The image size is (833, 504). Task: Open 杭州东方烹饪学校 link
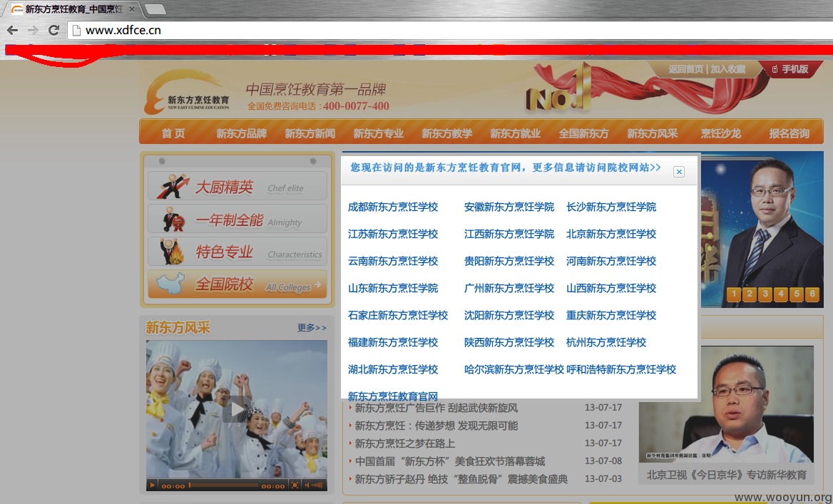click(606, 342)
